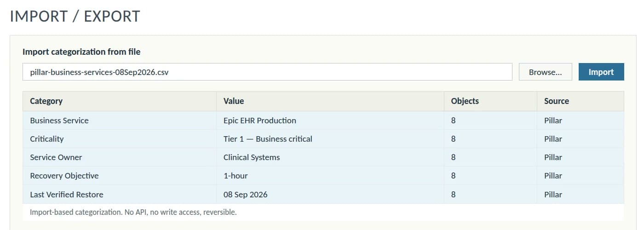Click Objects count in Criticality row
644x230 pixels.
[453, 139]
